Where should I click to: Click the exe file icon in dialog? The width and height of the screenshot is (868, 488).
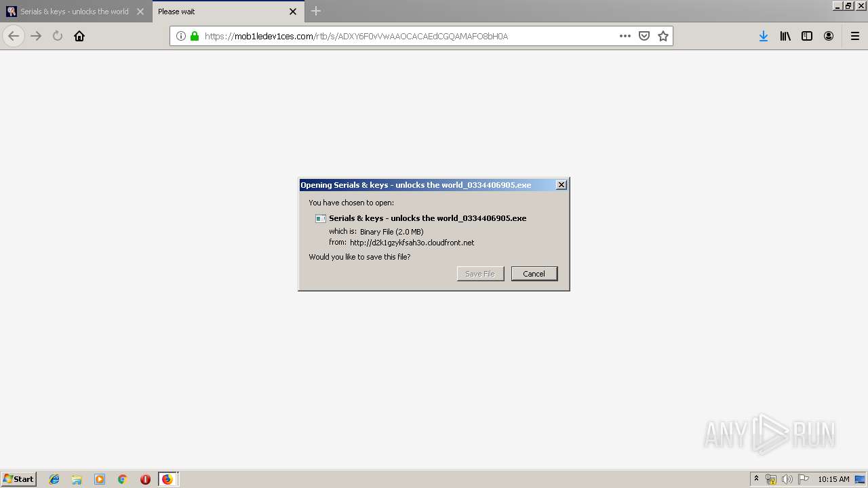(321, 218)
